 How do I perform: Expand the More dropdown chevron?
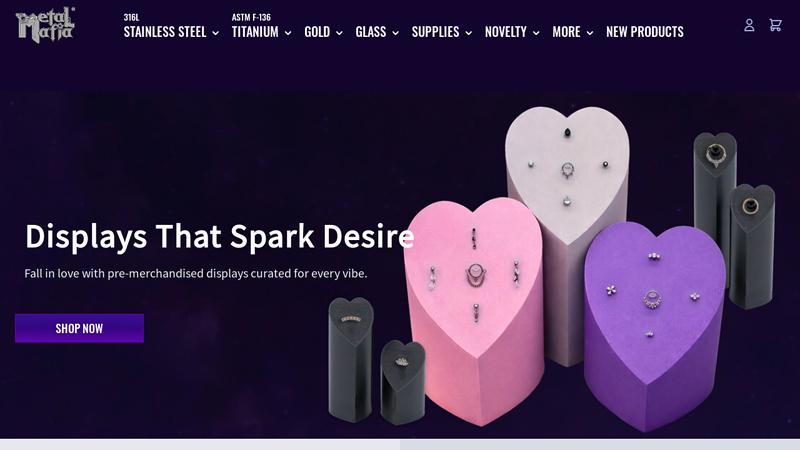coord(590,33)
